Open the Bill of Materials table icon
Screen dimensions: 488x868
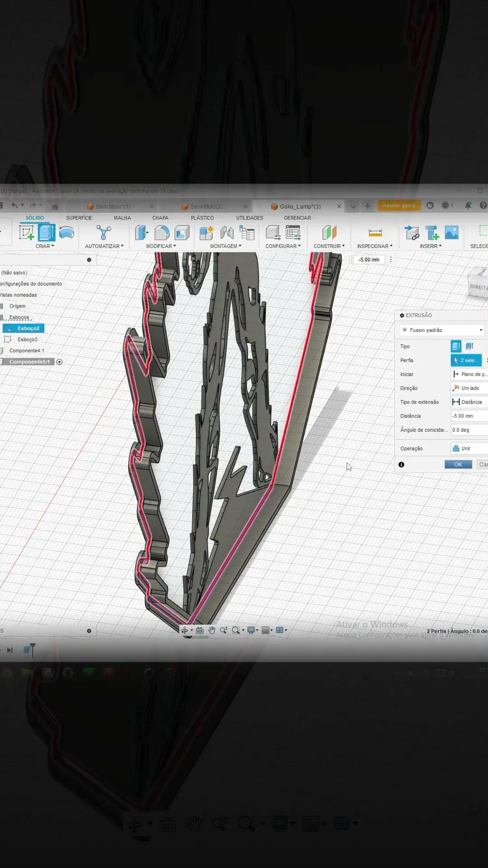(247, 233)
